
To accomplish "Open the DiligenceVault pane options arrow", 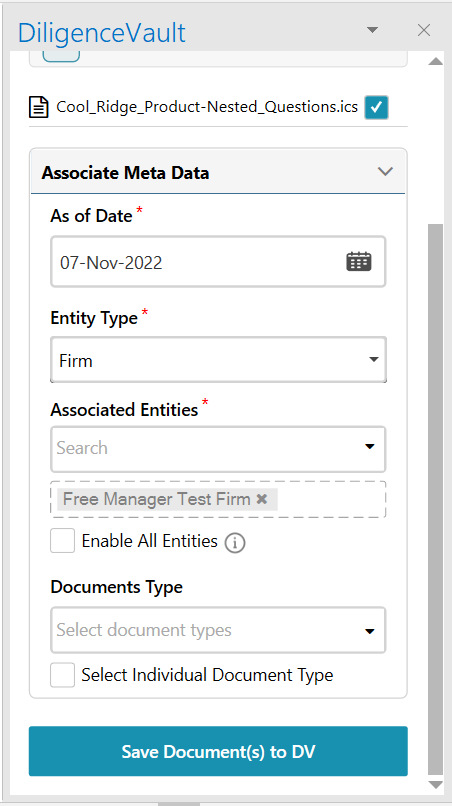I will coord(372,30).
